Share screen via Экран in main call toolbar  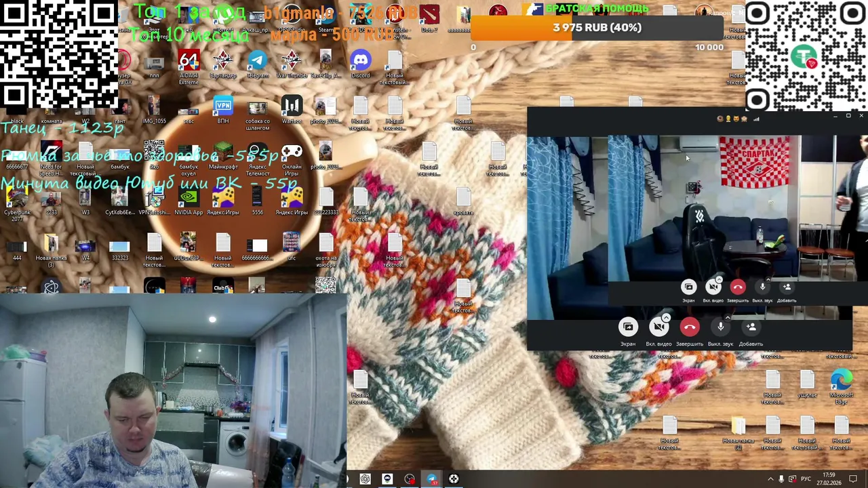[x=628, y=332]
